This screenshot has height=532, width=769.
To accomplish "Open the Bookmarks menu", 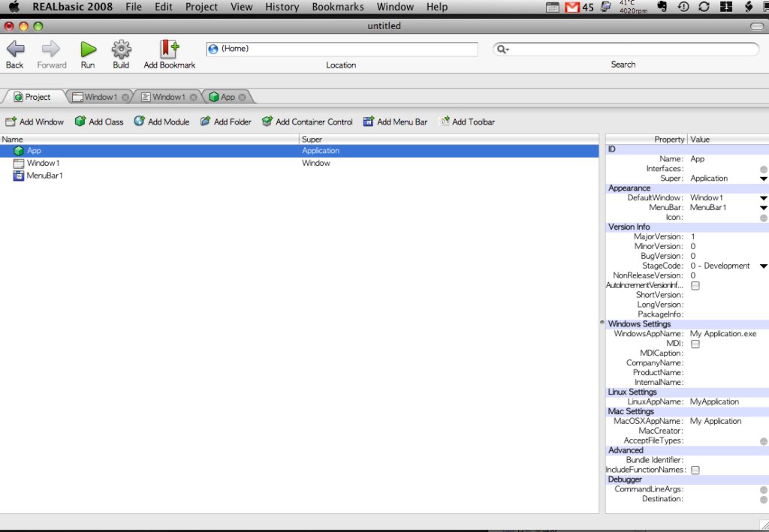I will [338, 7].
